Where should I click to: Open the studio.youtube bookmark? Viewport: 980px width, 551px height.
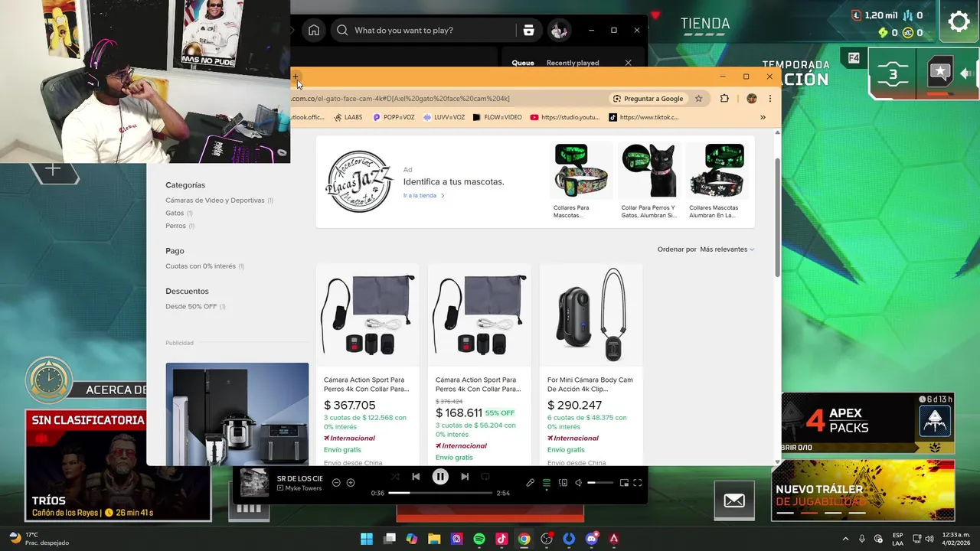coord(565,118)
